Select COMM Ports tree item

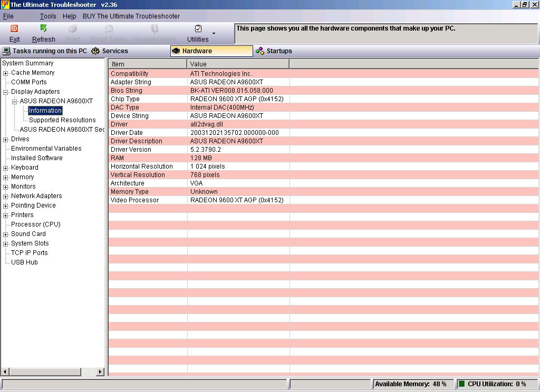pos(29,82)
